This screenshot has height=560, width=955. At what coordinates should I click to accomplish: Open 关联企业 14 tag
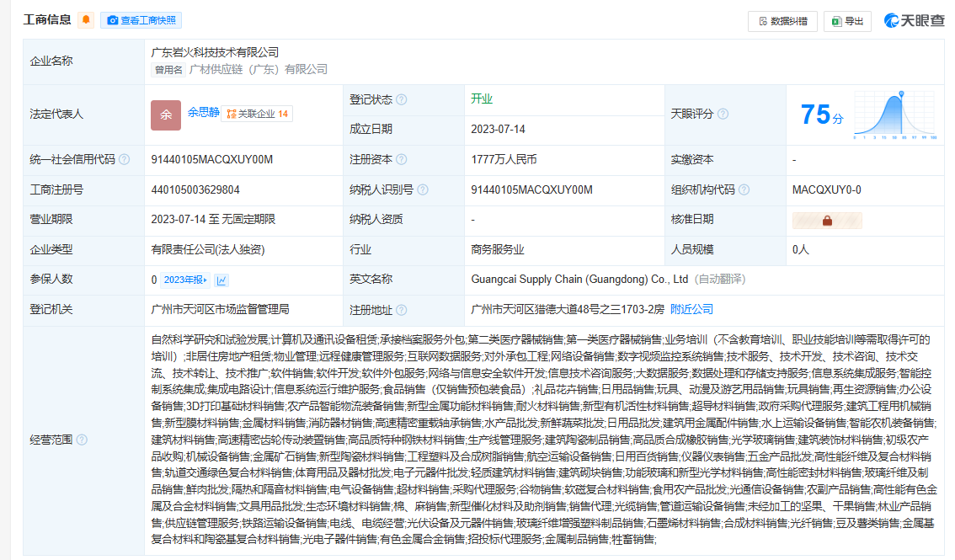pyautogui.click(x=257, y=114)
